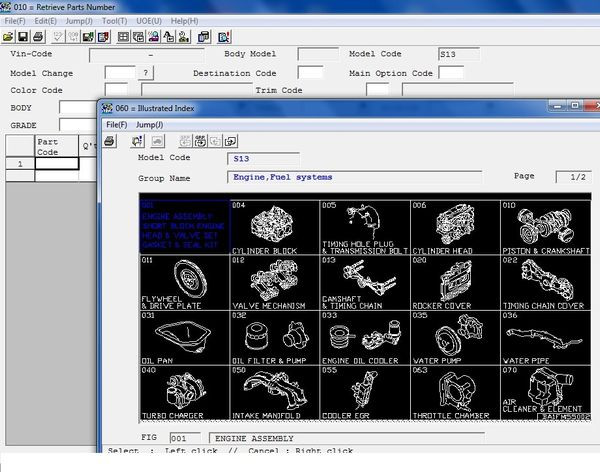The image size is (600, 472).
Task: Open the Jump menu in Illustrated Index window
Action: pyautogui.click(x=149, y=124)
